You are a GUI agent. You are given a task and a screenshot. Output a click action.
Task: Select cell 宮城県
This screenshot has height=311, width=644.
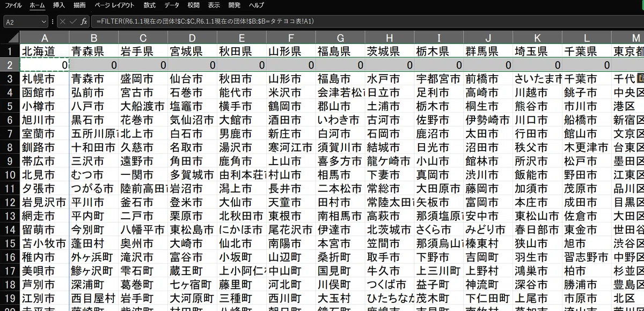(x=192, y=51)
